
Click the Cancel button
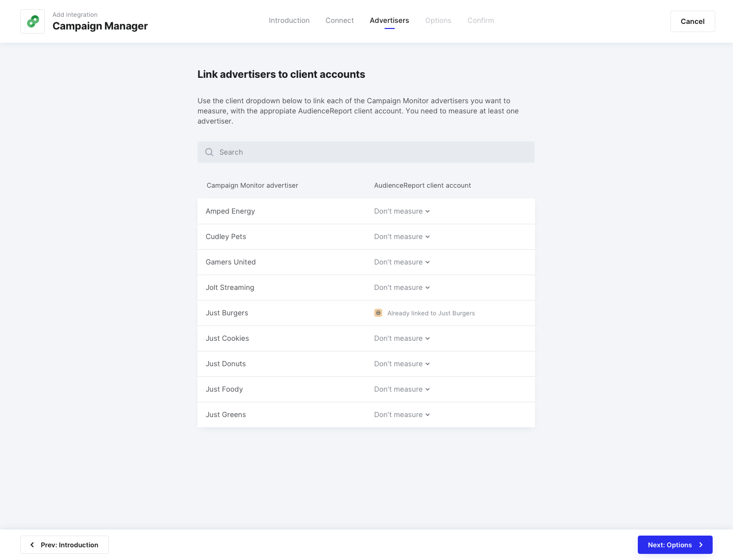tap(692, 21)
